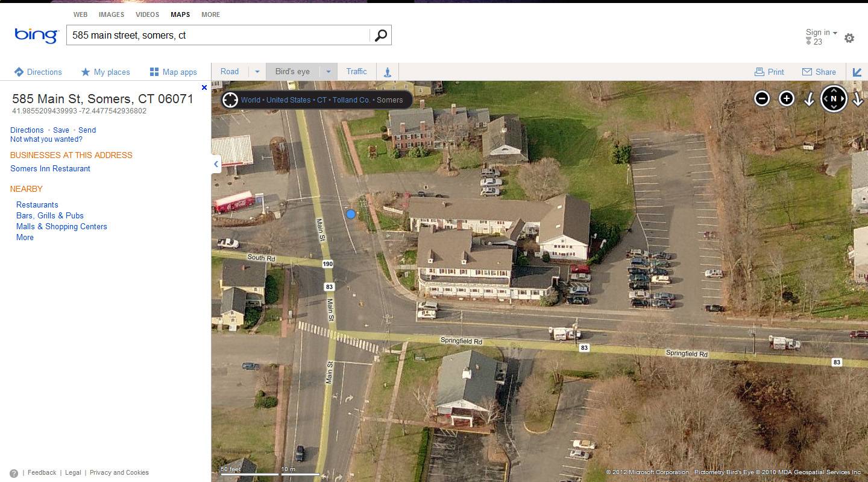Open the Somers Inn Restaurant link
The width and height of the screenshot is (868, 482).
pyautogui.click(x=50, y=168)
